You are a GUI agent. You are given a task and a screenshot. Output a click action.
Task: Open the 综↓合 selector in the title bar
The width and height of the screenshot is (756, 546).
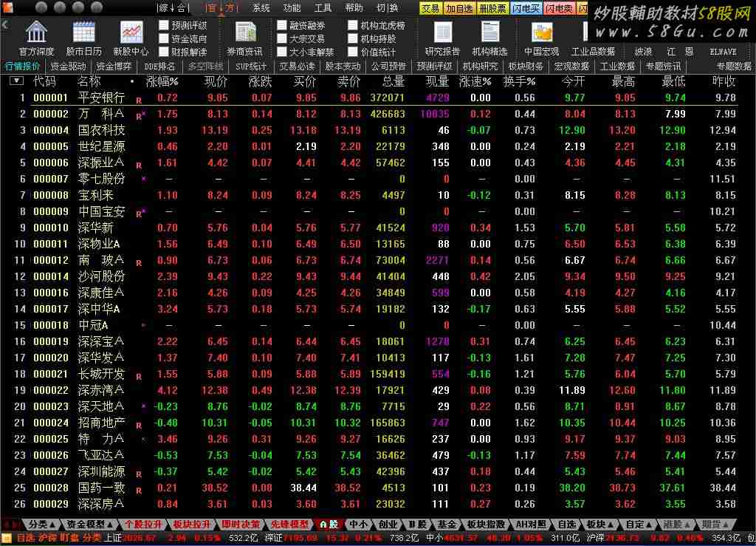tap(173, 7)
